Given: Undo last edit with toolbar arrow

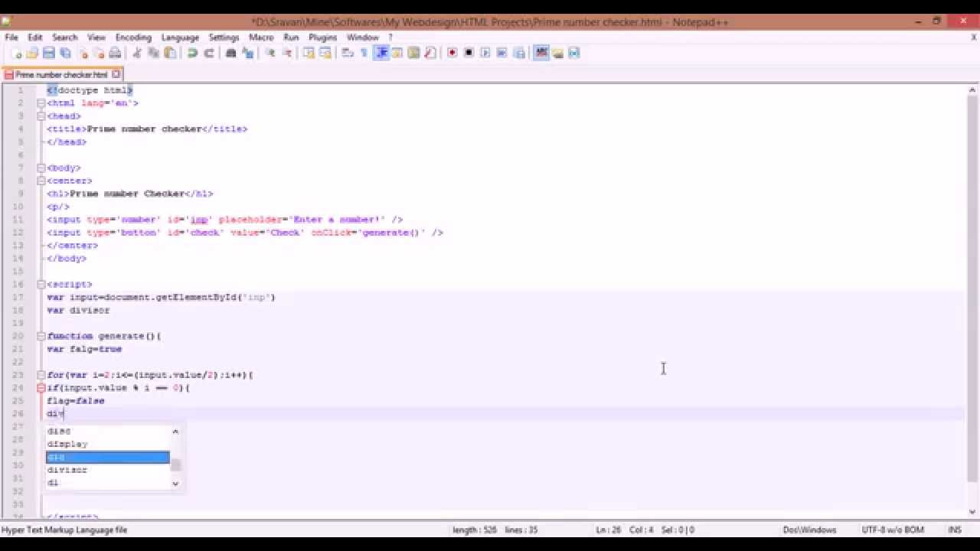Looking at the screenshot, I should tap(192, 53).
